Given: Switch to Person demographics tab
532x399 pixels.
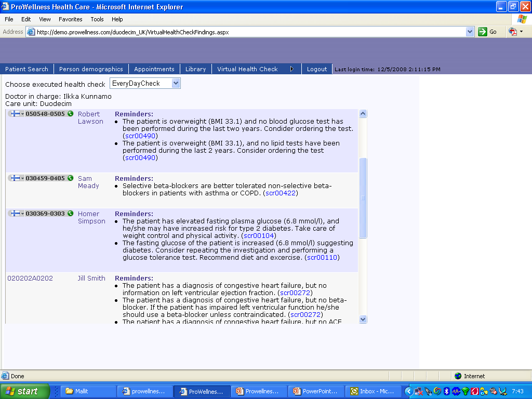Looking at the screenshot, I should [x=91, y=69].
